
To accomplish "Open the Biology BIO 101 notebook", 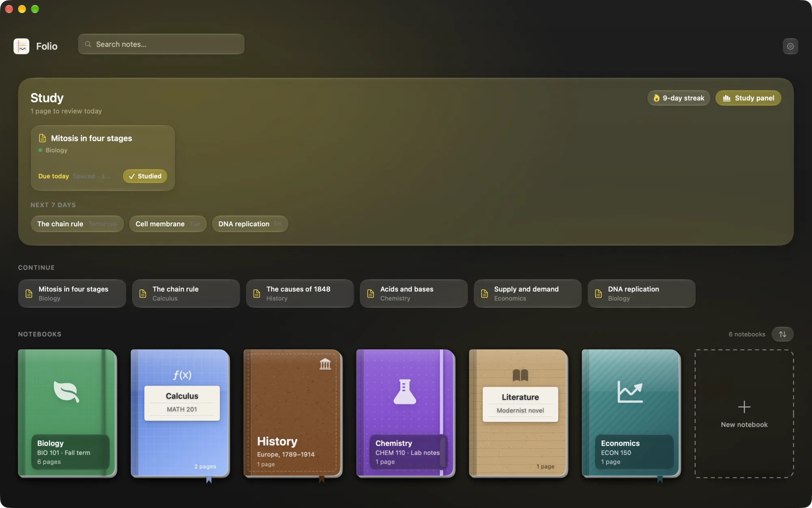I will [x=67, y=413].
